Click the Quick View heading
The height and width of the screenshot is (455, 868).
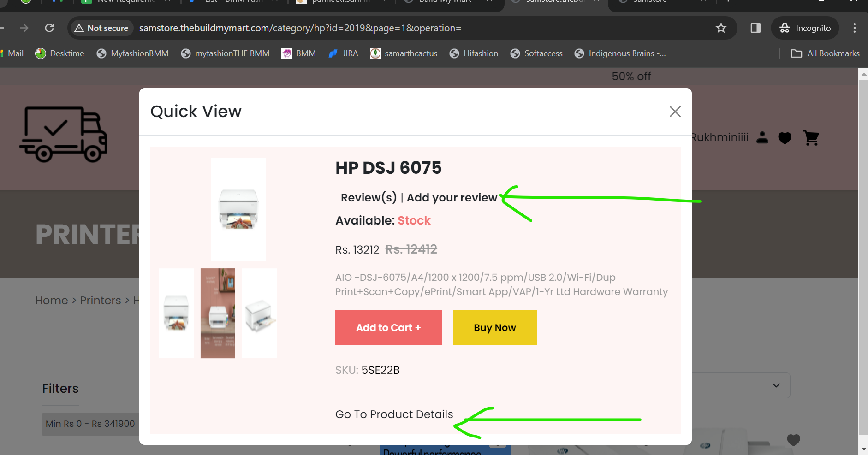(x=196, y=112)
